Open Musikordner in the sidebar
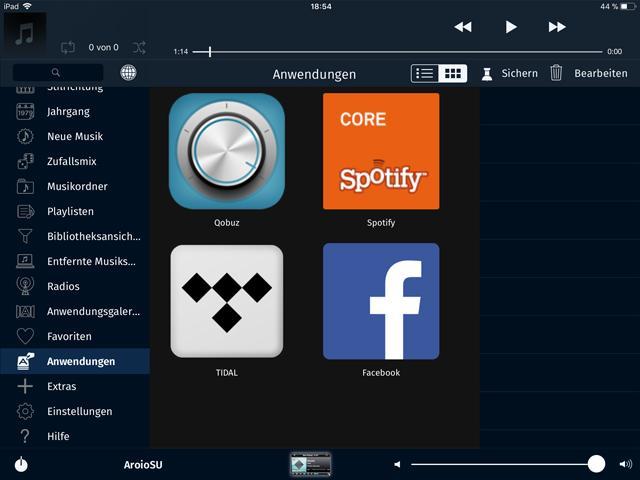 click(75, 187)
